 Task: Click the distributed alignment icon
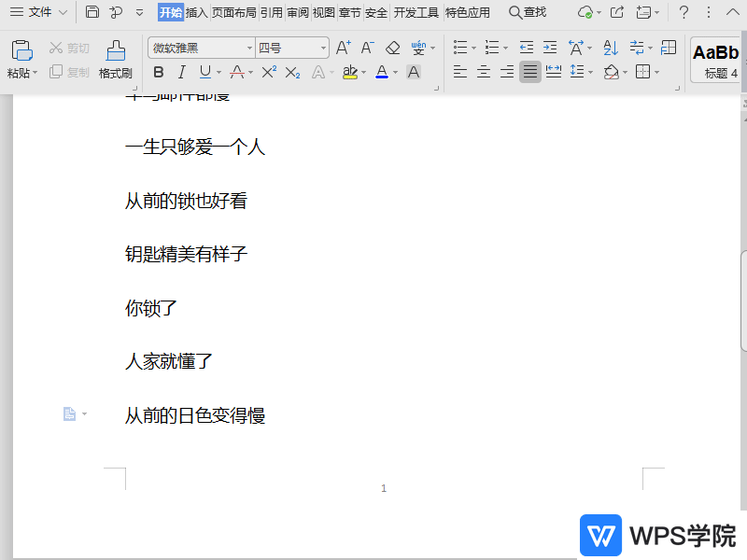pos(553,72)
